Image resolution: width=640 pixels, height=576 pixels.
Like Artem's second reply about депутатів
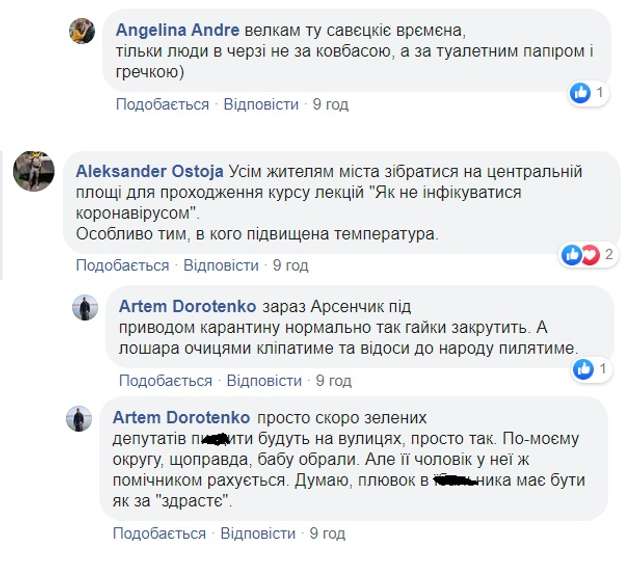tap(159, 533)
